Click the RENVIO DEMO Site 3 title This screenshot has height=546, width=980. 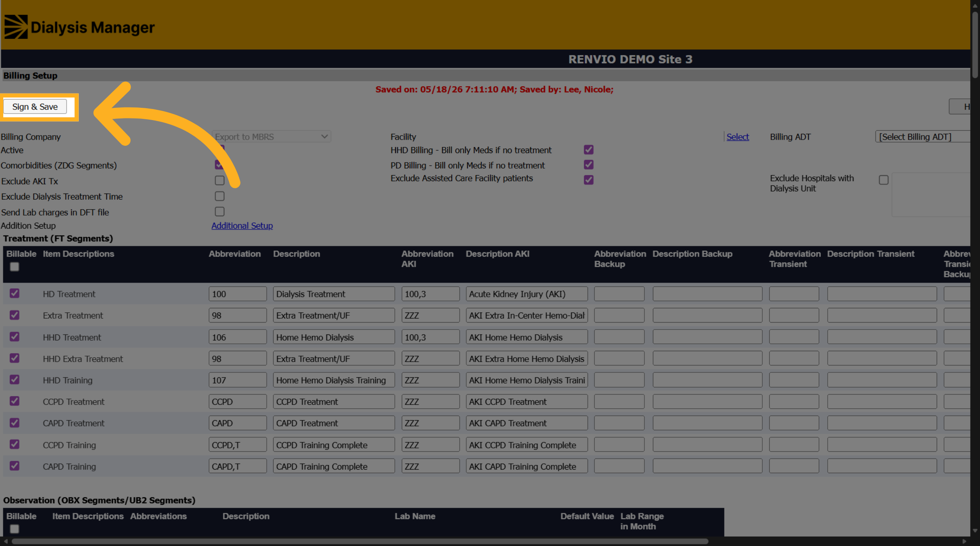(630, 59)
